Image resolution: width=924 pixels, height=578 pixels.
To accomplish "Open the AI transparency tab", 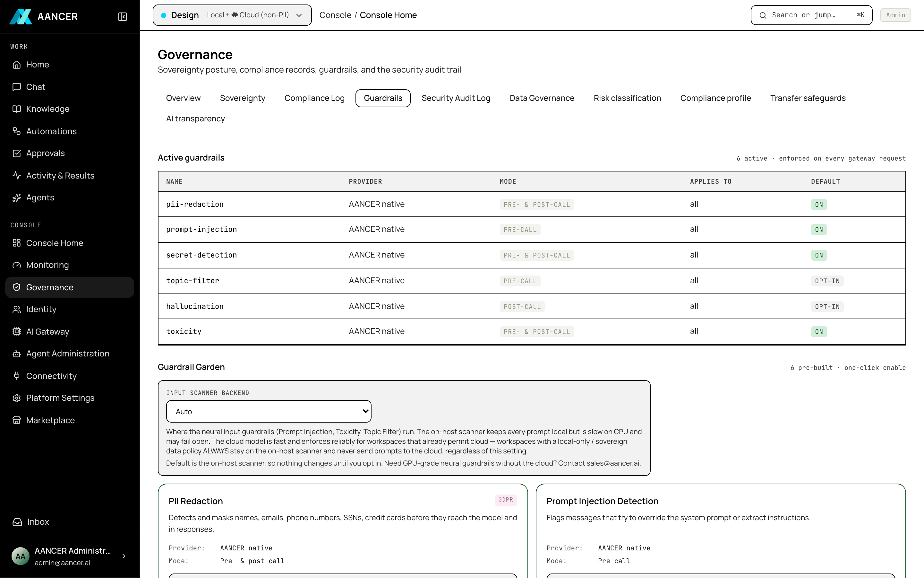I will pos(195,119).
